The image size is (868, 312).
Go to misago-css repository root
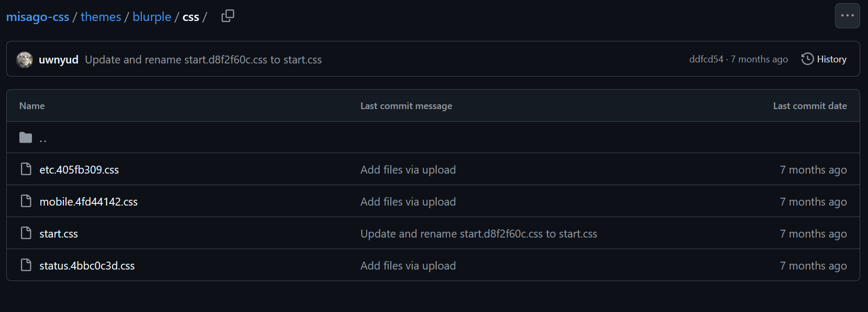[38, 17]
